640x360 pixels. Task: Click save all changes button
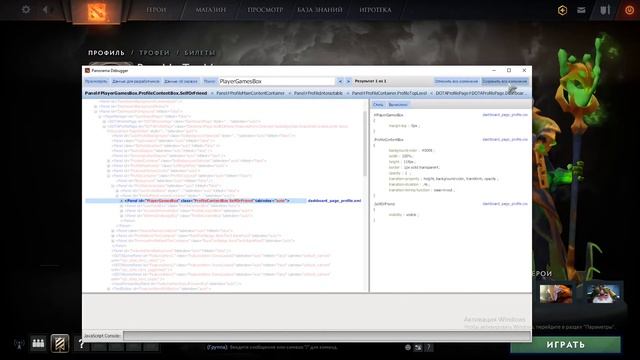point(505,81)
